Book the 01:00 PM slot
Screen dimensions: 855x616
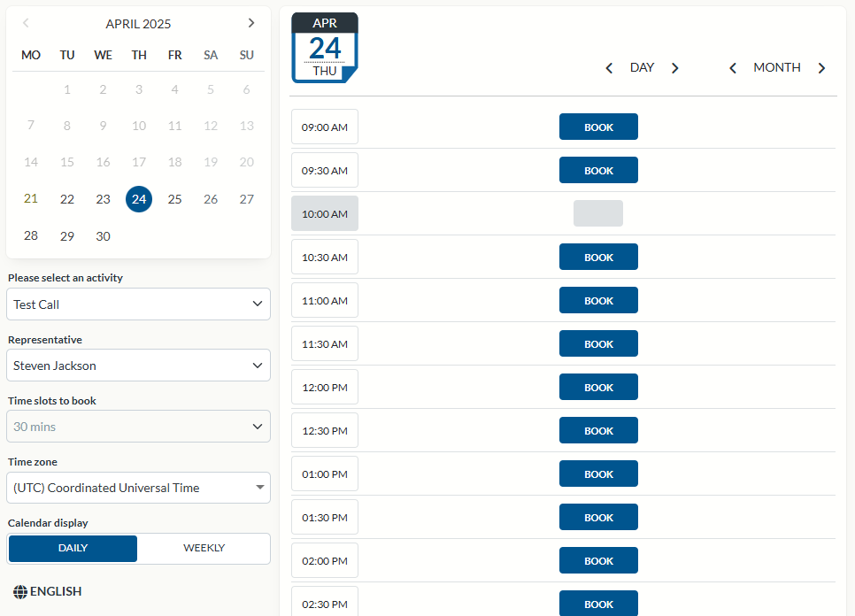598,474
